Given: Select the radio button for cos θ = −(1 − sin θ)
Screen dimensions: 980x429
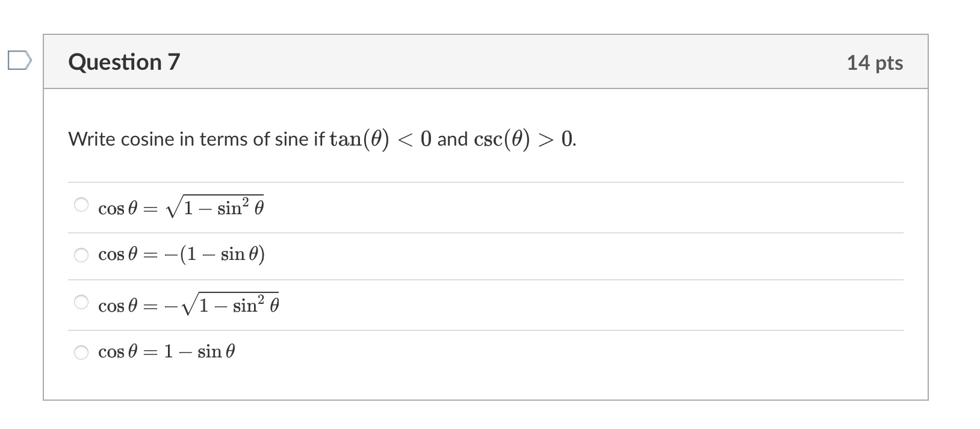Looking at the screenshot, I should (x=82, y=255).
